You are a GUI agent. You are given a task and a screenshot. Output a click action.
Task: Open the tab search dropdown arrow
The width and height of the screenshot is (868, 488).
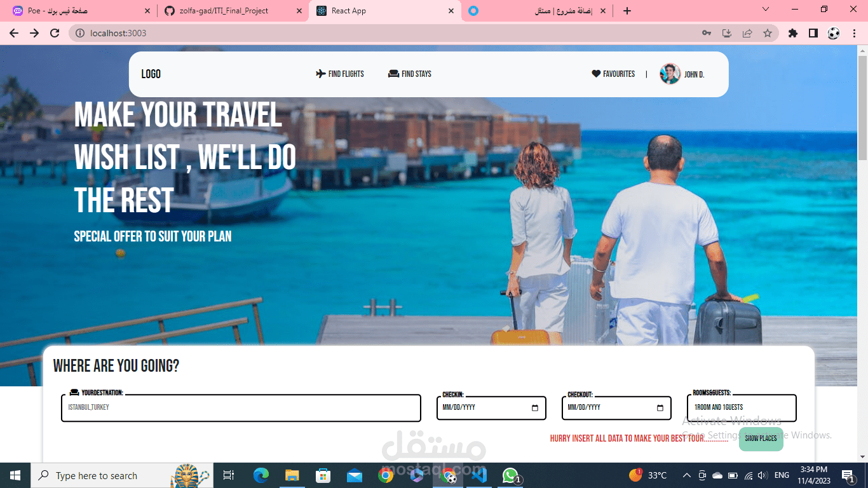(766, 10)
